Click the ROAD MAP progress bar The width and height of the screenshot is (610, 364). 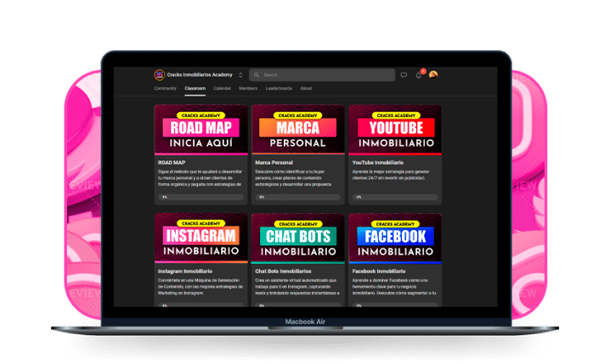point(201,197)
